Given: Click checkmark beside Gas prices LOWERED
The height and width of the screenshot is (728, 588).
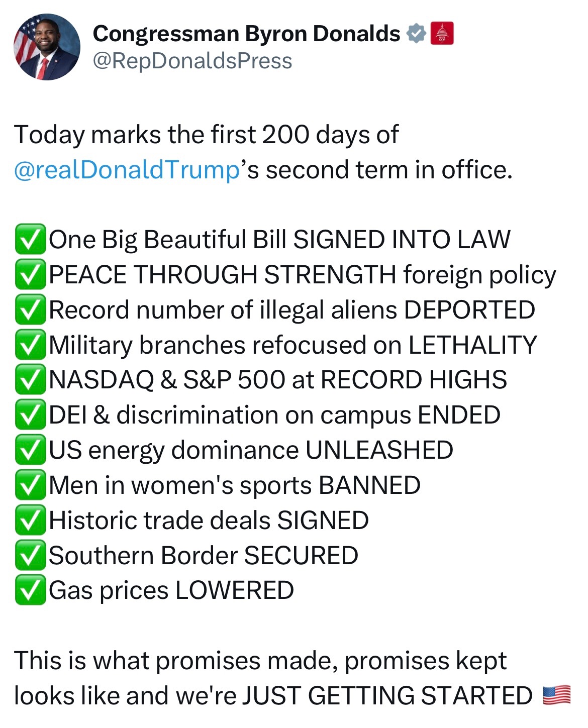Looking at the screenshot, I should click(x=30, y=590).
